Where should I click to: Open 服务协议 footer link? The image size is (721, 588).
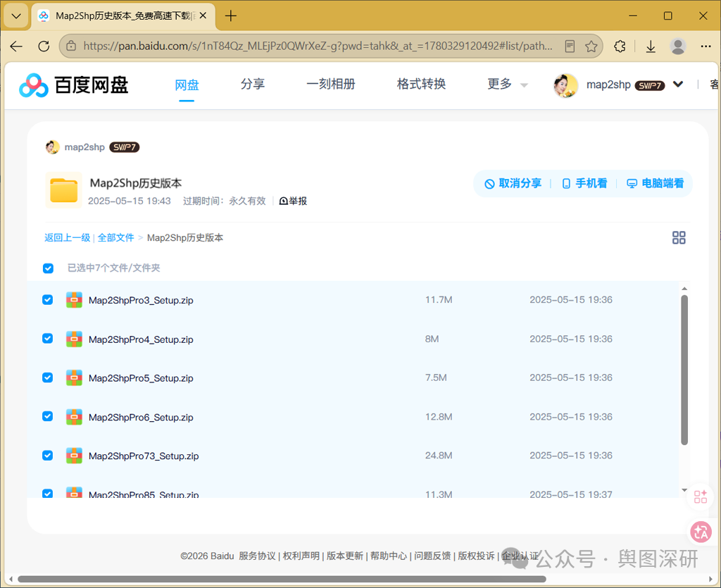(257, 556)
